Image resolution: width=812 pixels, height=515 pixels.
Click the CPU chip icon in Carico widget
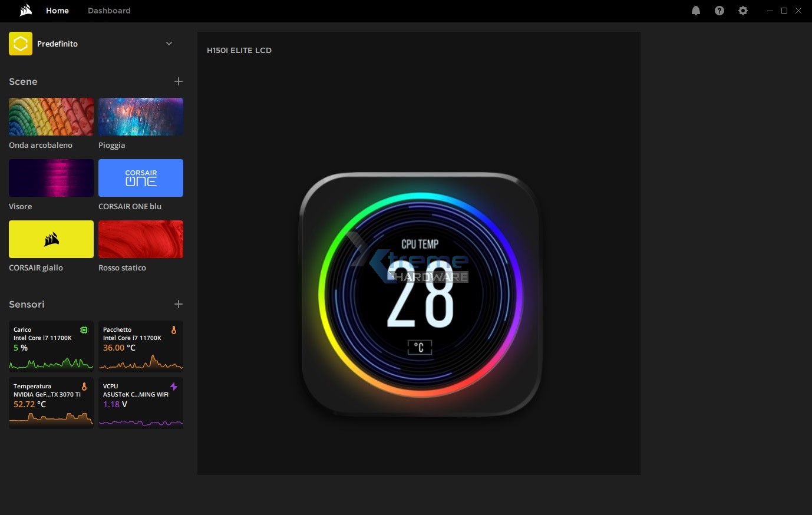84,330
